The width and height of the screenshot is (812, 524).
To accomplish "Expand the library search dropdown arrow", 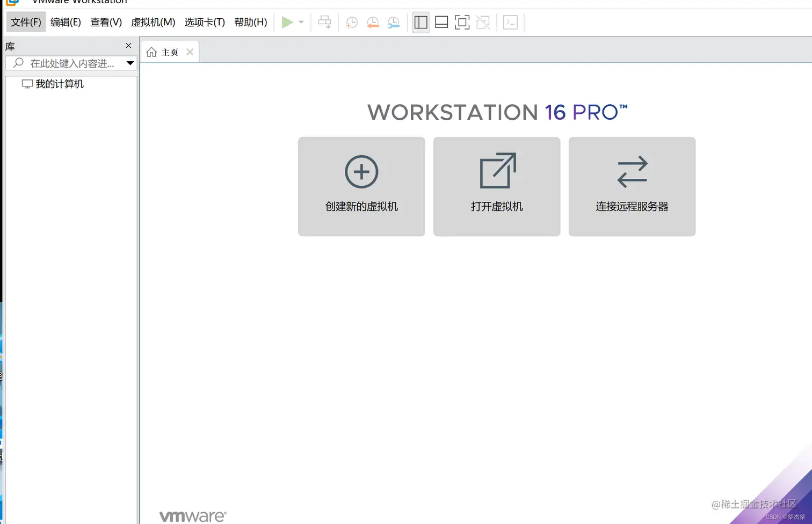I will (x=130, y=63).
